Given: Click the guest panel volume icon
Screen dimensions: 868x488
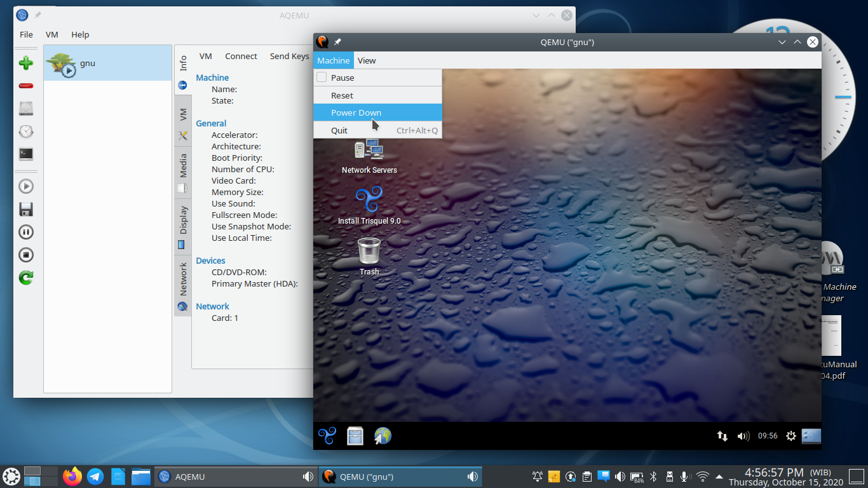Looking at the screenshot, I should (743, 436).
